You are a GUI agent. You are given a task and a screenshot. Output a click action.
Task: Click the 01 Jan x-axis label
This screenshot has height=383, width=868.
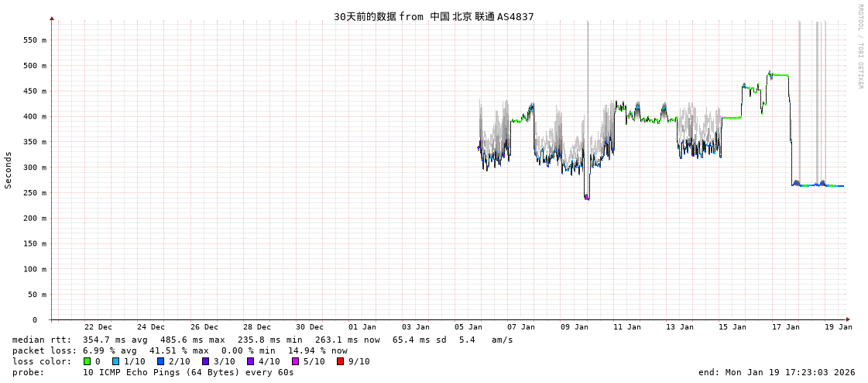pyautogui.click(x=362, y=327)
